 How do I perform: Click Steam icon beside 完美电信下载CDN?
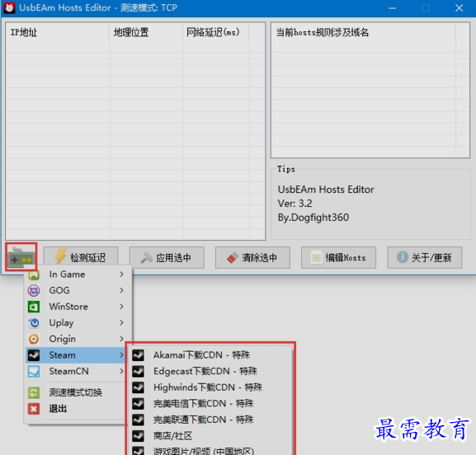click(138, 404)
